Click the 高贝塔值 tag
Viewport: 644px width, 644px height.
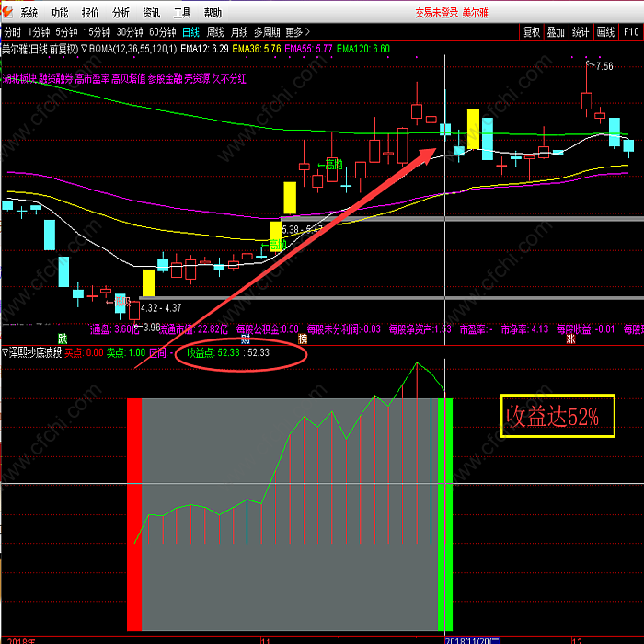(x=129, y=79)
